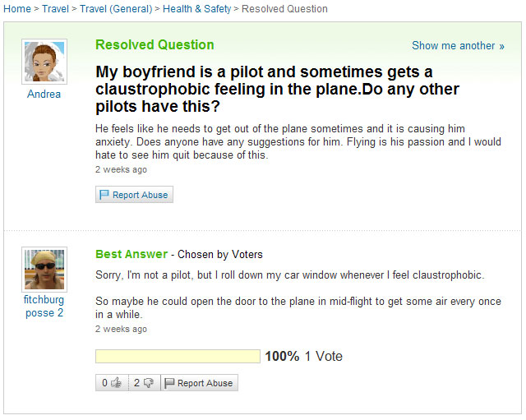Click the double arrow next to Show me another
Image resolution: width=526 pixels, height=420 pixels.
(501, 46)
